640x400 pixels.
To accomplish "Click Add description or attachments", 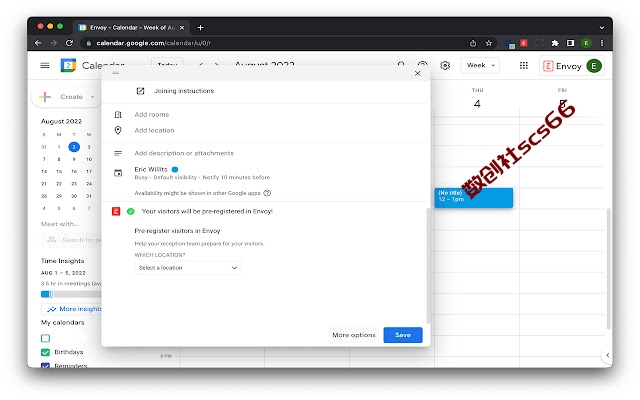I will [x=184, y=153].
